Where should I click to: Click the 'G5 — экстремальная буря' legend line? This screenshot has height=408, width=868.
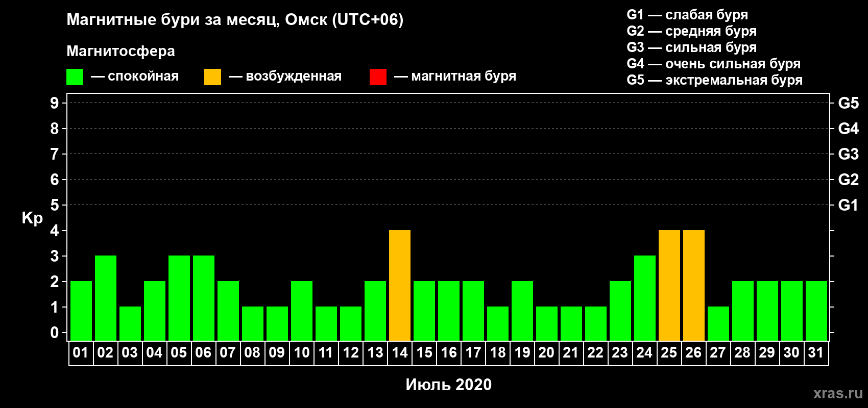pyautogui.click(x=715, y=80)
